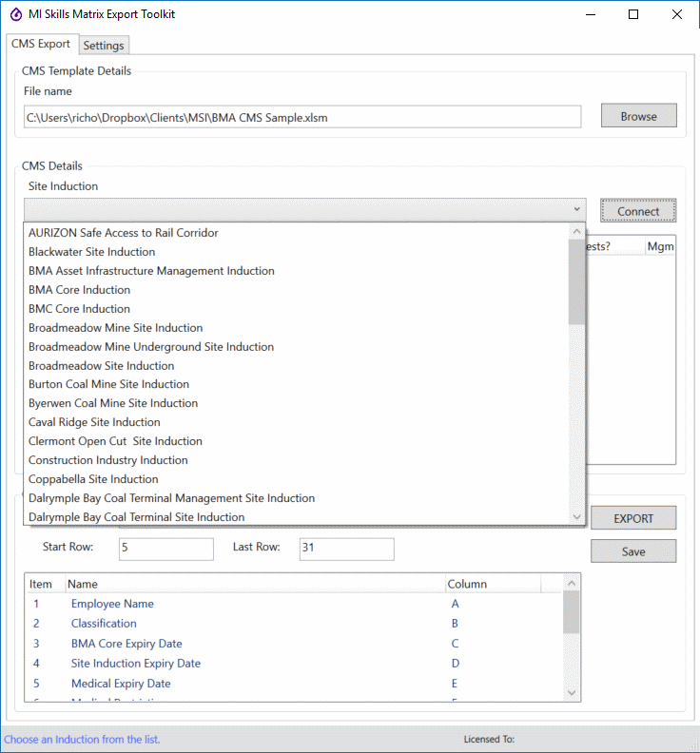Click the Column header in mapping table
The width and height of the screenshot is (700, 753).
point(493,584)
